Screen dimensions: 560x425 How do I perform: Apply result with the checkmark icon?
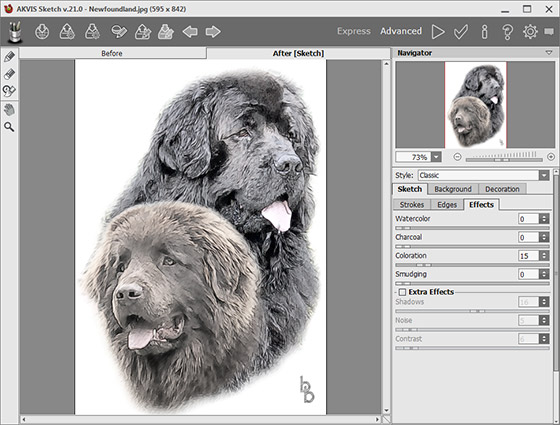tap(461, 32)
